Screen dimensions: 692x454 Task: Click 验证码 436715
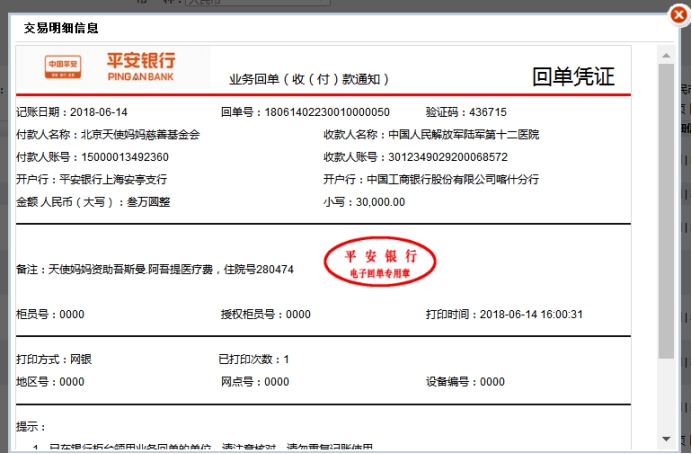[466, 112]
